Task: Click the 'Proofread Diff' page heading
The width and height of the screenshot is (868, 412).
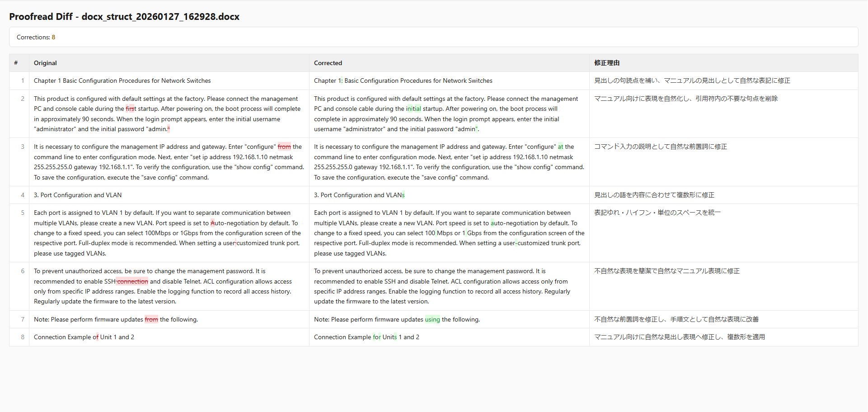Action: pos(124,17)
